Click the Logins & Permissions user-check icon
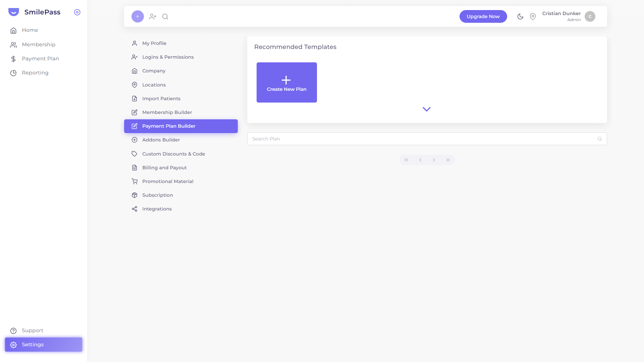This screenshot has width=644, height=362. 135,57
